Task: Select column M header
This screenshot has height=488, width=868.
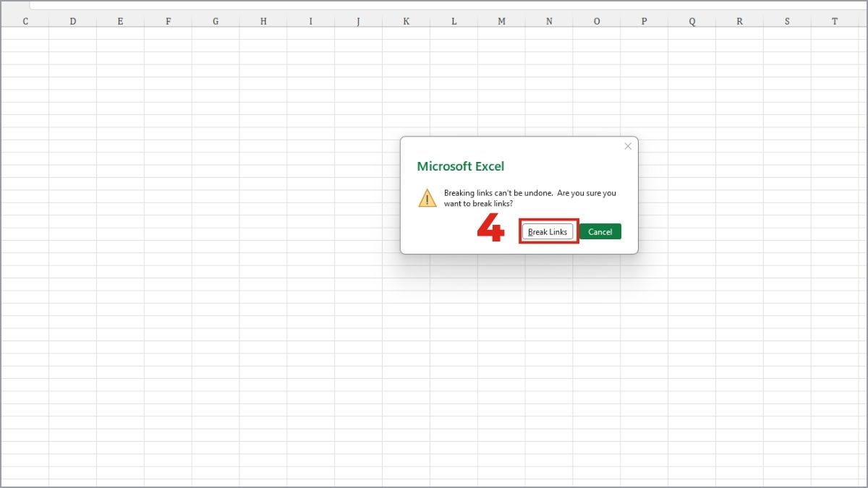Action: click(x=502, y=22)
